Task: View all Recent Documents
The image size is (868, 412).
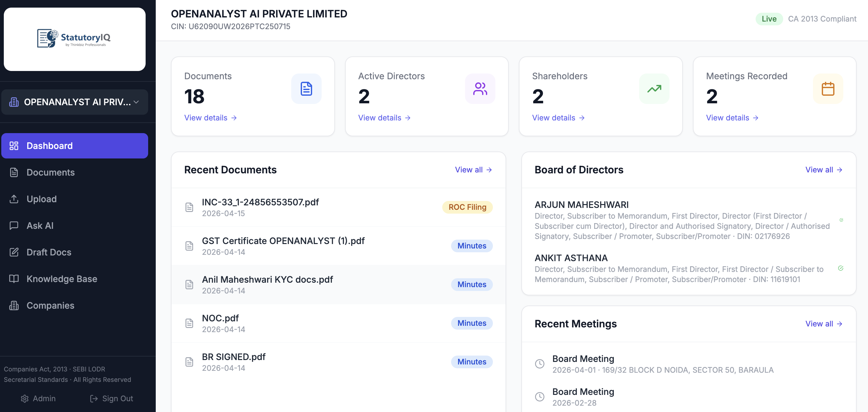Action: pyautogui.click(x=474, y=170)
